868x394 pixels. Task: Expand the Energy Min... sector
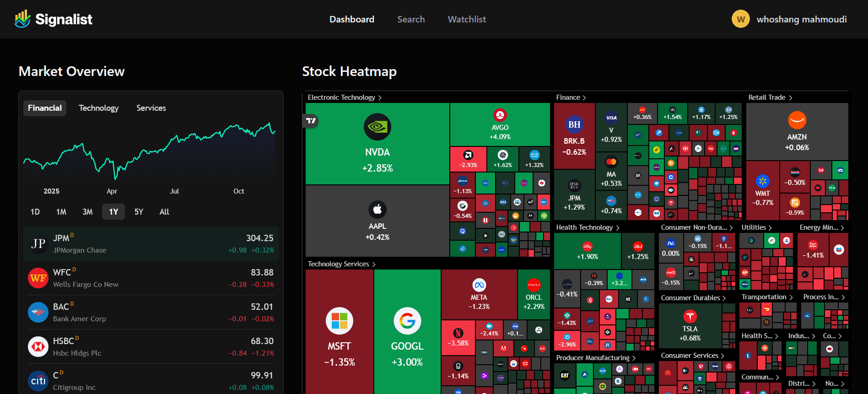822,227
